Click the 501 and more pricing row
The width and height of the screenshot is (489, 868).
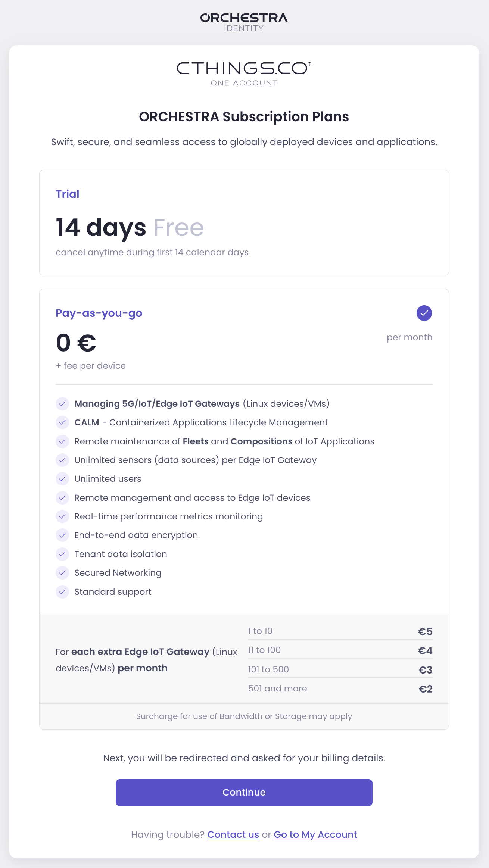[x=340, y=689]
